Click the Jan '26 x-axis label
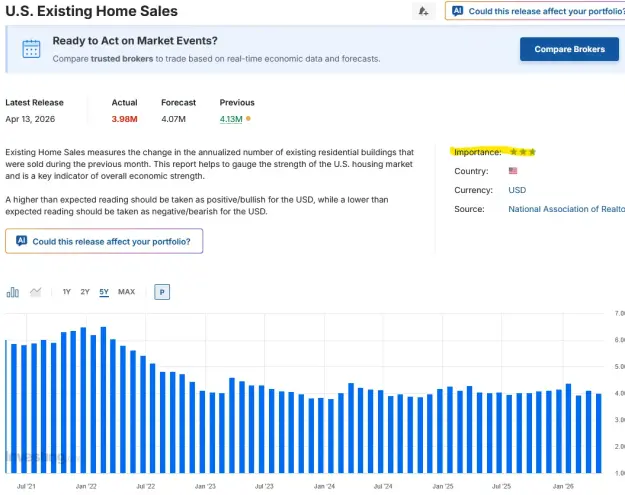 (x=563, y=486)
